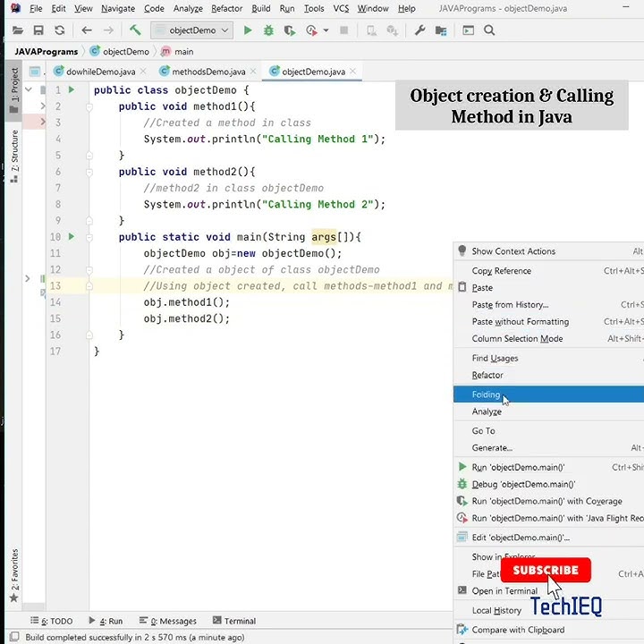The height and width of the screenshot is (644, 644).
Task: Collapse method2 fold marker on line 6
Action: [x=89, y=173]
